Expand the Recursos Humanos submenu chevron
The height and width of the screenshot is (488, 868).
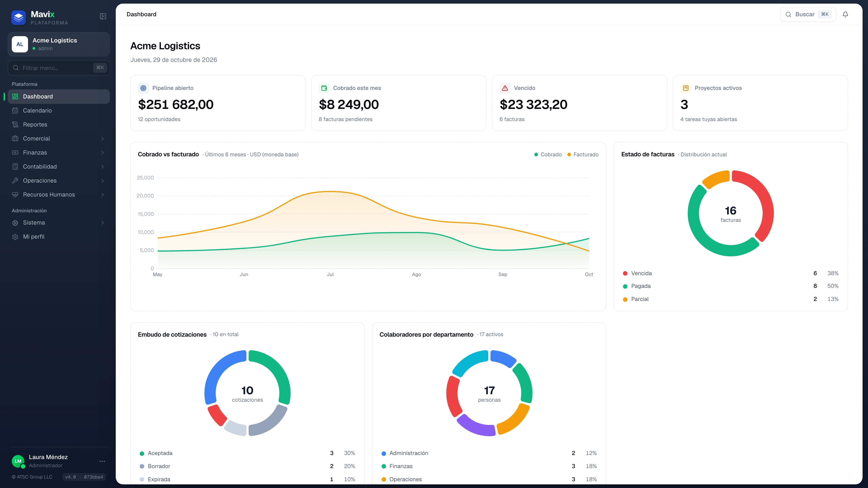tap(102, 195)
